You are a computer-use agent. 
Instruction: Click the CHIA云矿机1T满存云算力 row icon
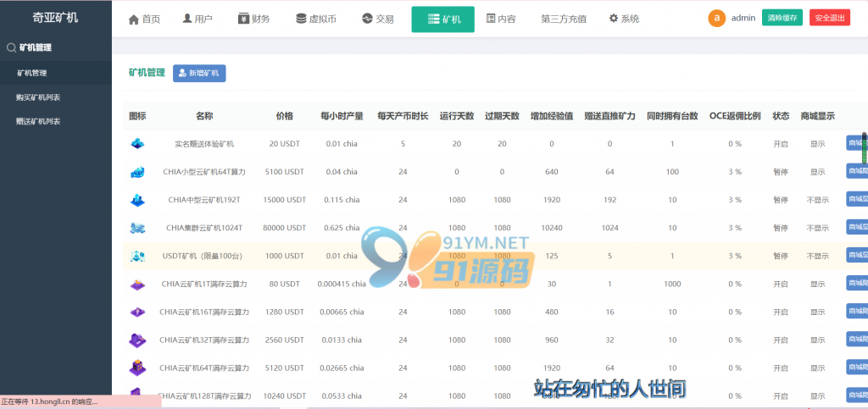137,284
